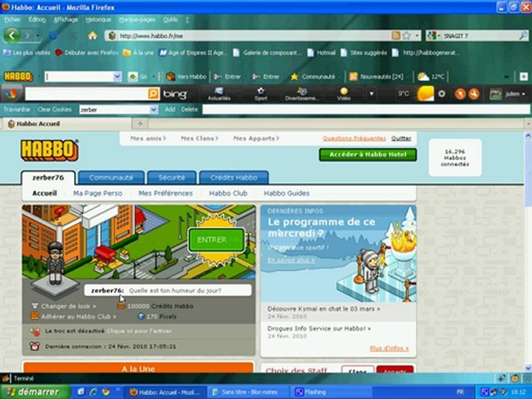The image size is (532, 399).
Task: Open Mes Préférences subtab
Action: (x=166, y=193)
